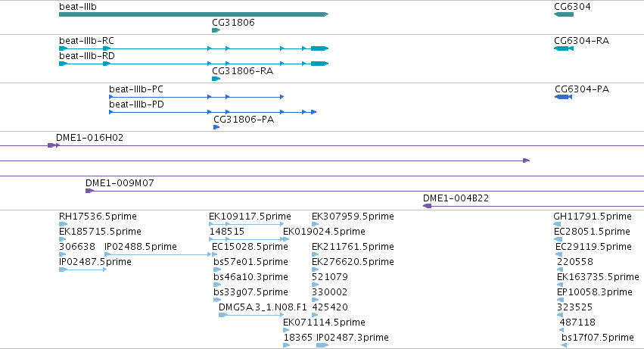Select the CG6304 gene glyph

tap(564, 14)
